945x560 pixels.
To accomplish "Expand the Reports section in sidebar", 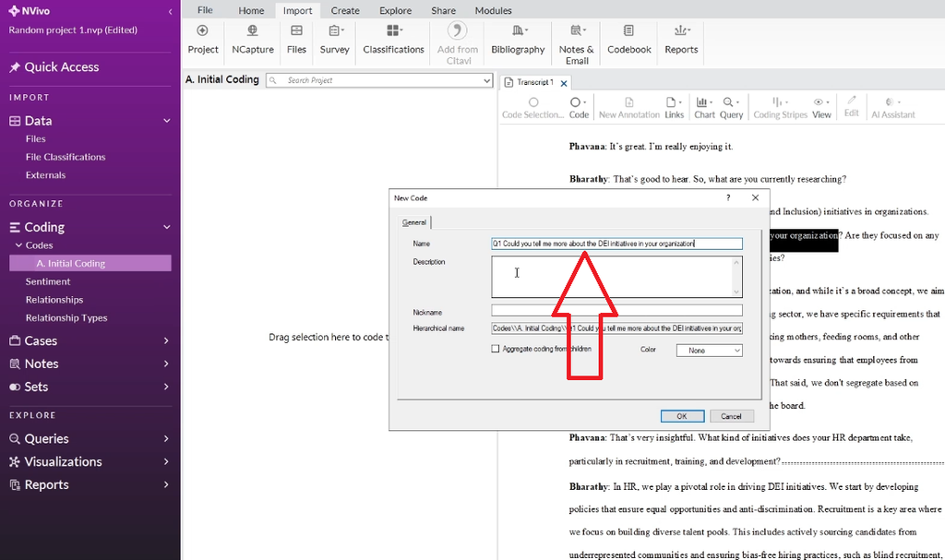I will click(166, 484).
